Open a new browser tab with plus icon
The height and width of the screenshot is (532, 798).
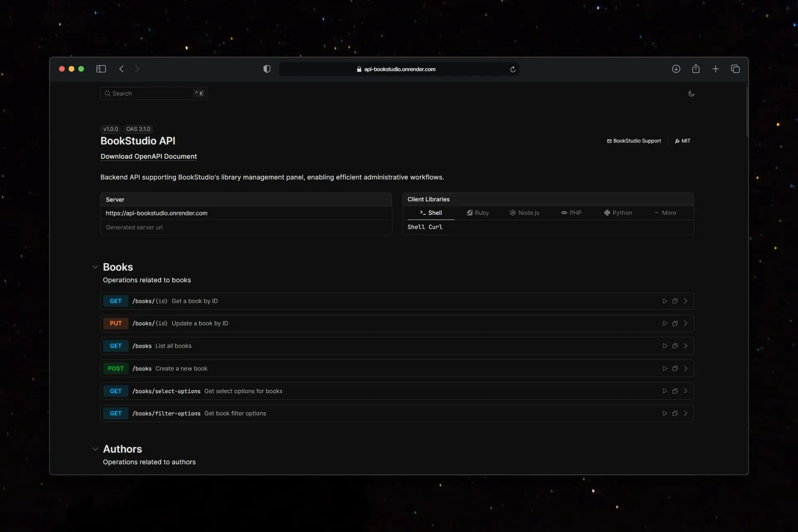click(x=715, y=69)
